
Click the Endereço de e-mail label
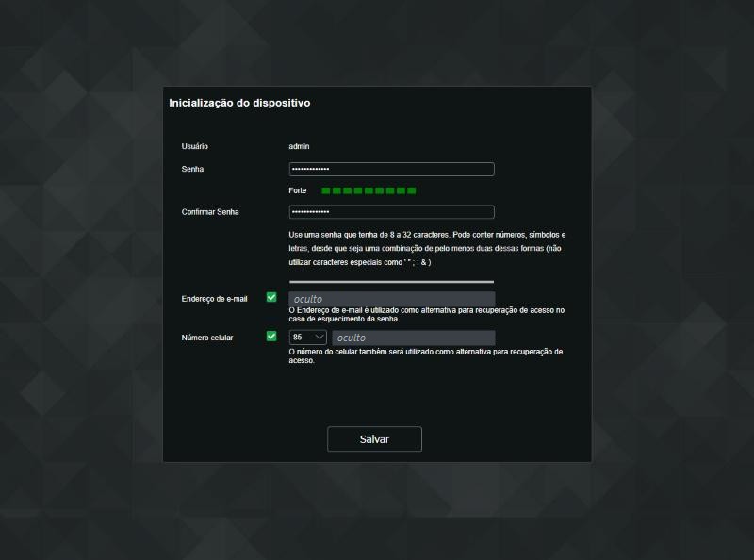click(x=215, y=299)
